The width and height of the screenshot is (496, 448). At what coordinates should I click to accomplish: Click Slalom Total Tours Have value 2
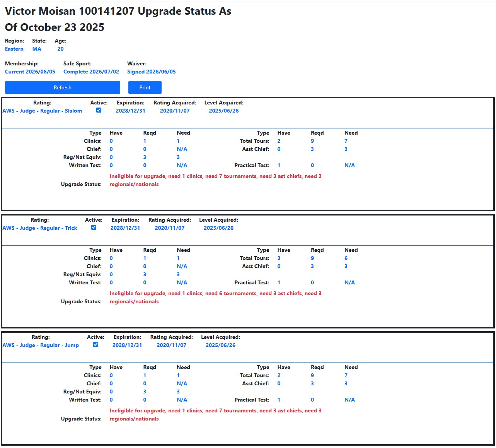(279, 141)
